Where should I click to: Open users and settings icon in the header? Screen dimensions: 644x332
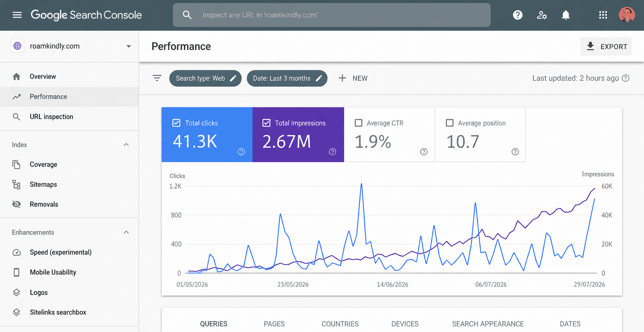[x=542, y=15]
